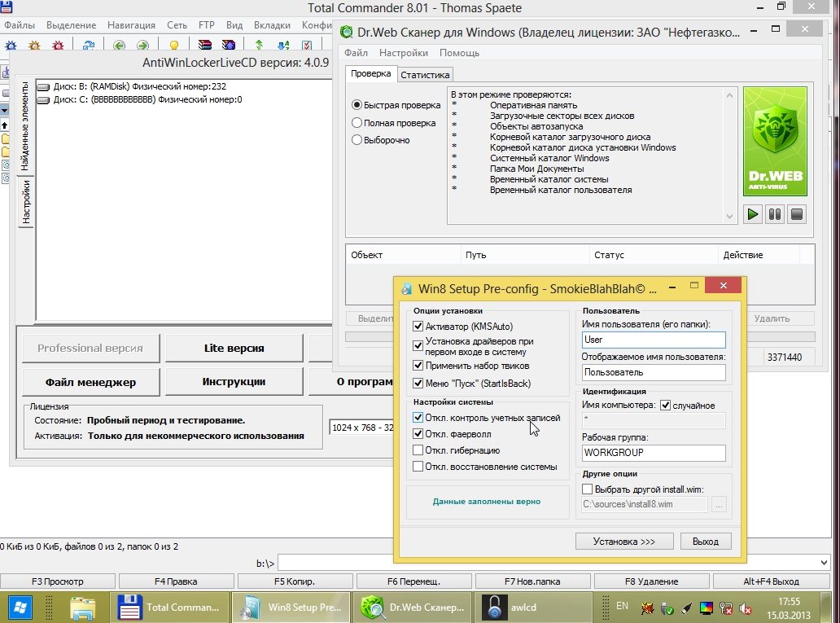The height and width of the screenshot is (623, 840).
Task: Click the Имя пользователя input field
Action: [653, 340]
